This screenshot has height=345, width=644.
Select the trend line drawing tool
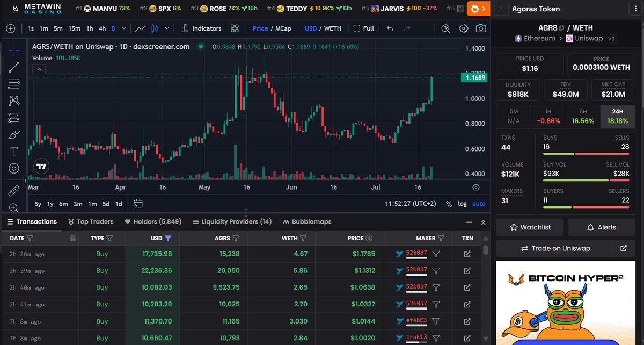(14, 67)
